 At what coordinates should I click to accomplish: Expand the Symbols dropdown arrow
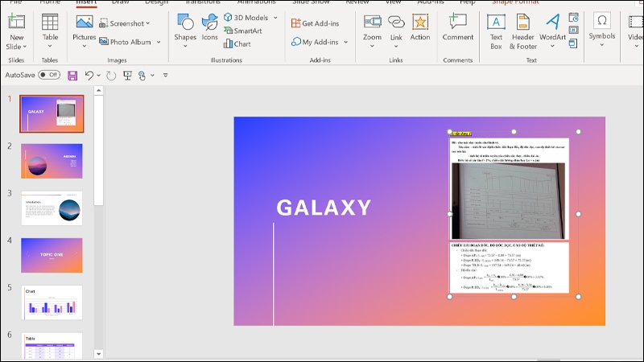(601, 45)
